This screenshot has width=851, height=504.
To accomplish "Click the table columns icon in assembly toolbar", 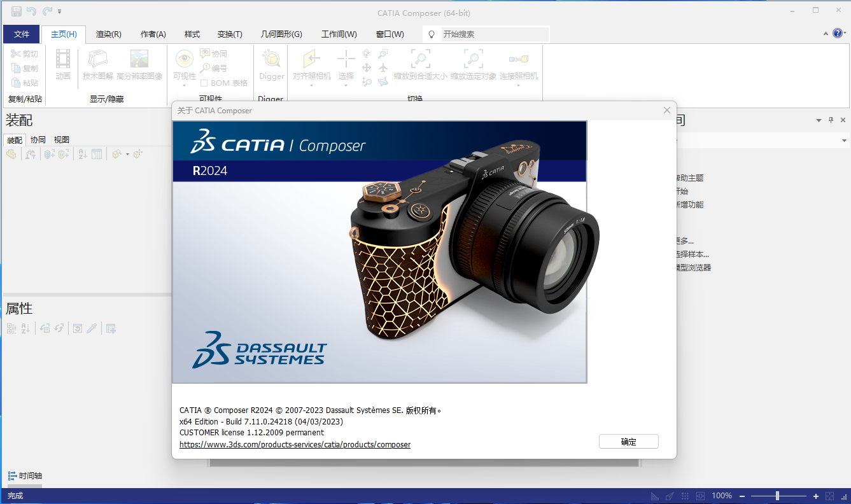I will [97, 154].
